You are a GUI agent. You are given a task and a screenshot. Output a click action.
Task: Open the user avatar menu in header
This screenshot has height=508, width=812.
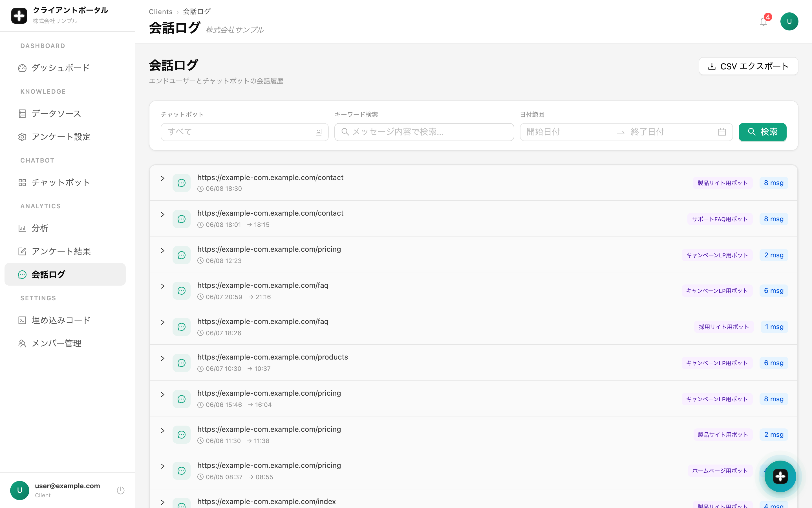[x=789, y=21]
